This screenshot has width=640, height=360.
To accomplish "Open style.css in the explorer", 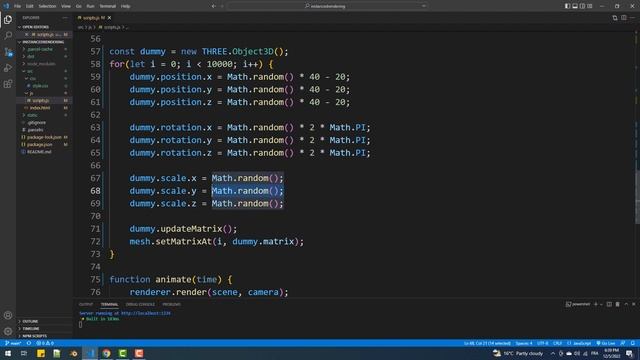I will [x=40, y=86].
